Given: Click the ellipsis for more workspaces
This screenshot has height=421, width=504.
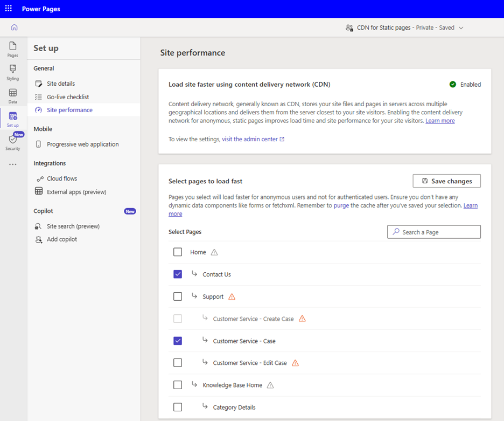Looking at the screenshot, I should coord(12,164).
